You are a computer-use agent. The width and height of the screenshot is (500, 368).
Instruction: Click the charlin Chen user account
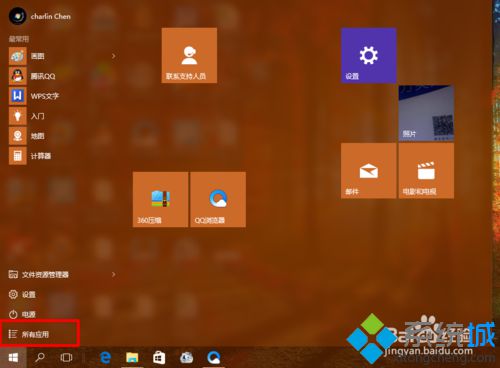click(x=40, y=16)
